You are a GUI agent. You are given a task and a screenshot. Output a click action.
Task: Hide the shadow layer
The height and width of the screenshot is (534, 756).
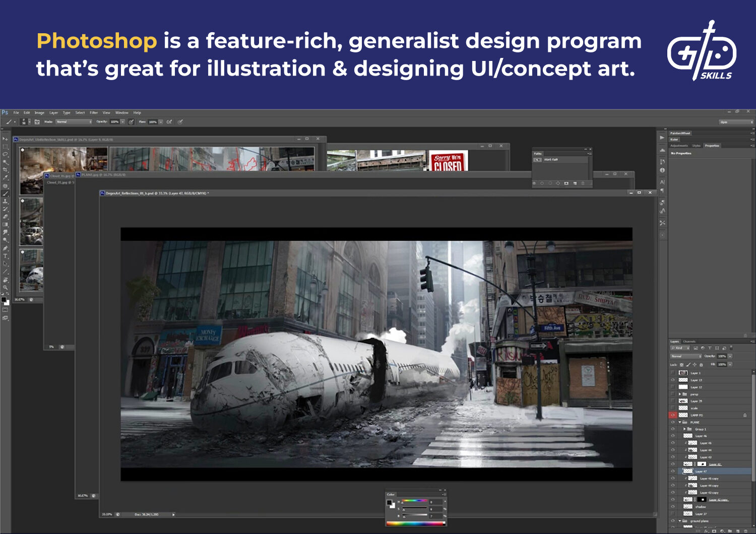tap(672, 506)
